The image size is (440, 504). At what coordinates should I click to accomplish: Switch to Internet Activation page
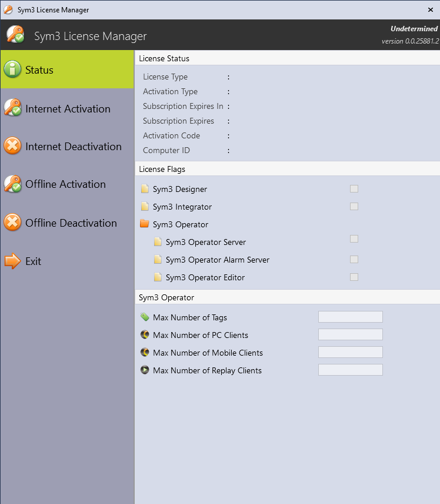click(x=67, y=108)
